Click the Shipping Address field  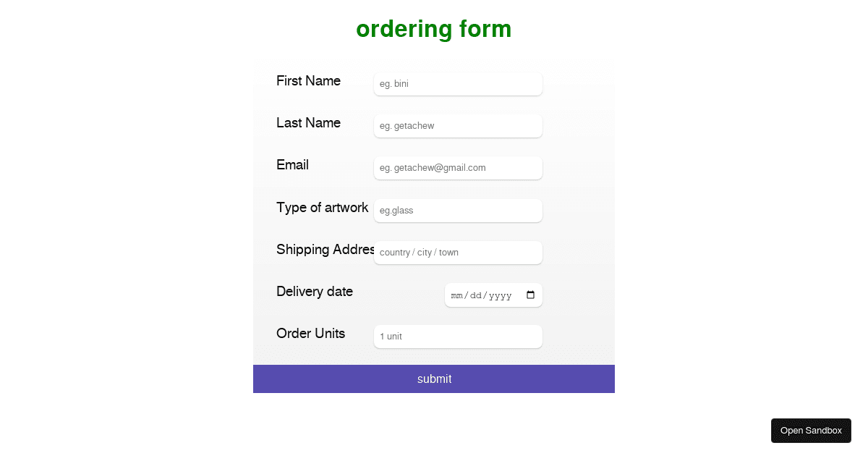pos(458,252)
